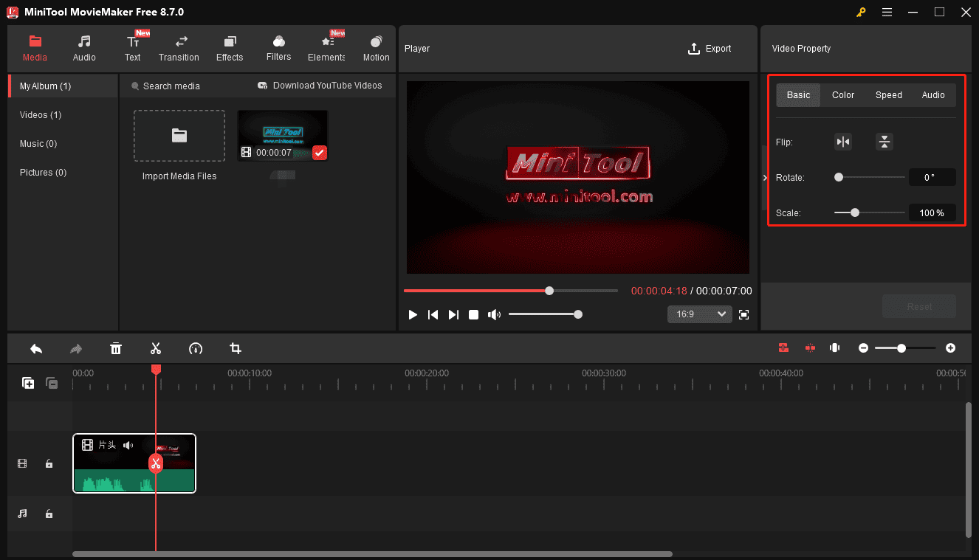Toggle lock on the music track
Viewport: 979px width, 560px height.
tap(49, 514)
